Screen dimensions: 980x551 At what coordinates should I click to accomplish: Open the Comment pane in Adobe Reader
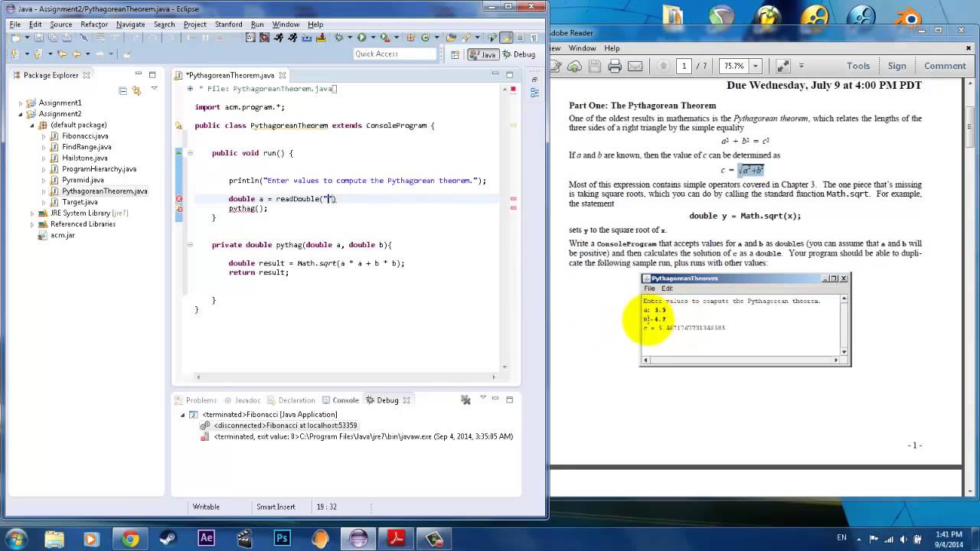(x=945, y=66)
